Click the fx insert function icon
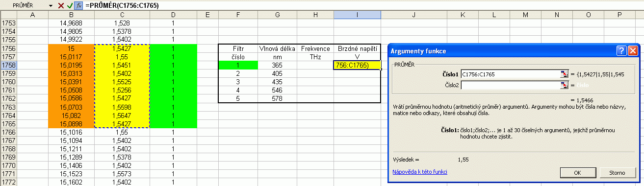The width and height of the screenshot is (644, 186). pos(78,5)
